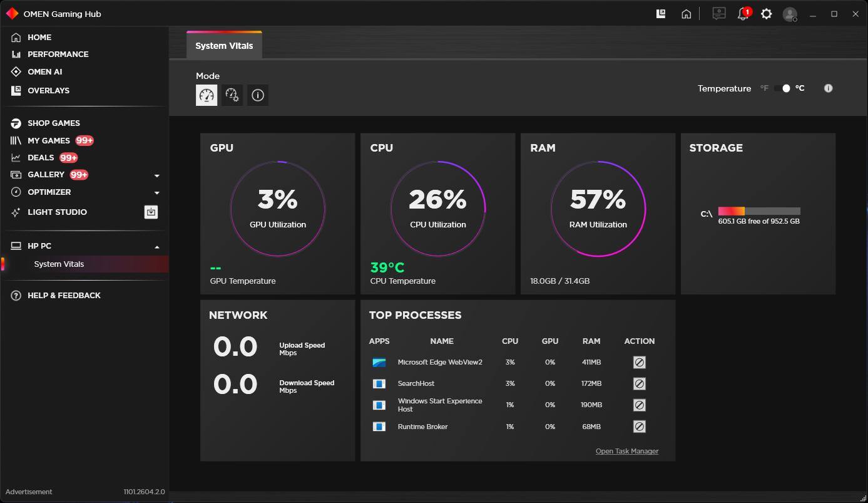End the Microsoft Edge WebView2 process
Image resolution: width=868 pixels, height=503 pixels.
(x=639, y=362)
